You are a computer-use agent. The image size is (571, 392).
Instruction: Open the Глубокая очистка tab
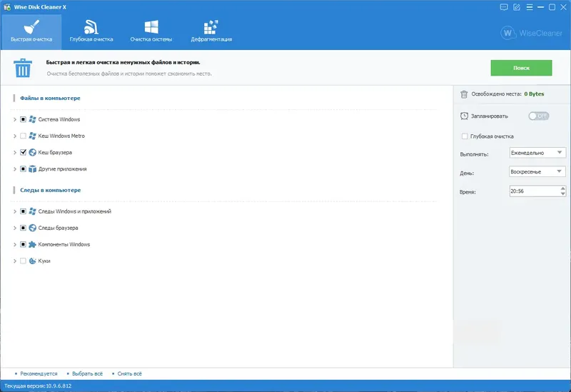[x=91, y=32]
